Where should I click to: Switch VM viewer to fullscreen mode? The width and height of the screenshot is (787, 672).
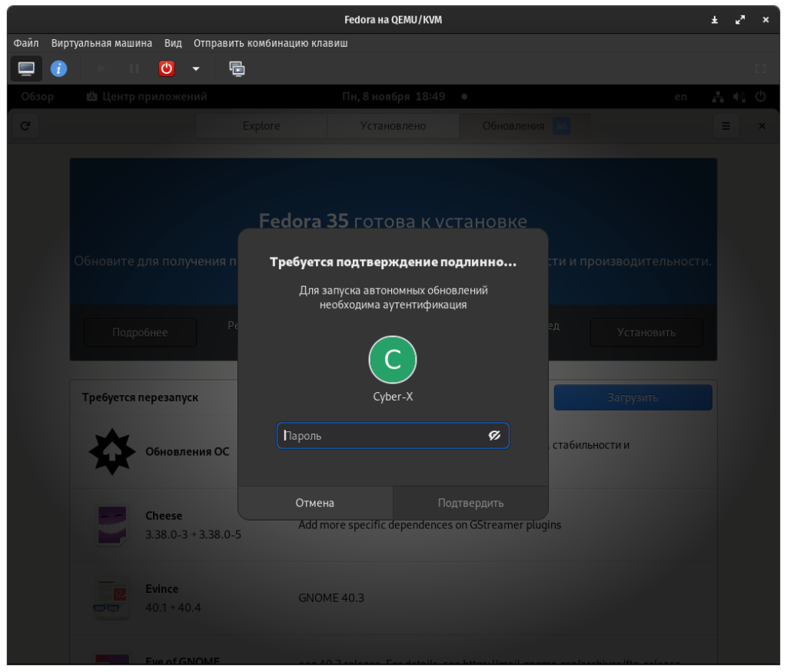pos(760,68)
